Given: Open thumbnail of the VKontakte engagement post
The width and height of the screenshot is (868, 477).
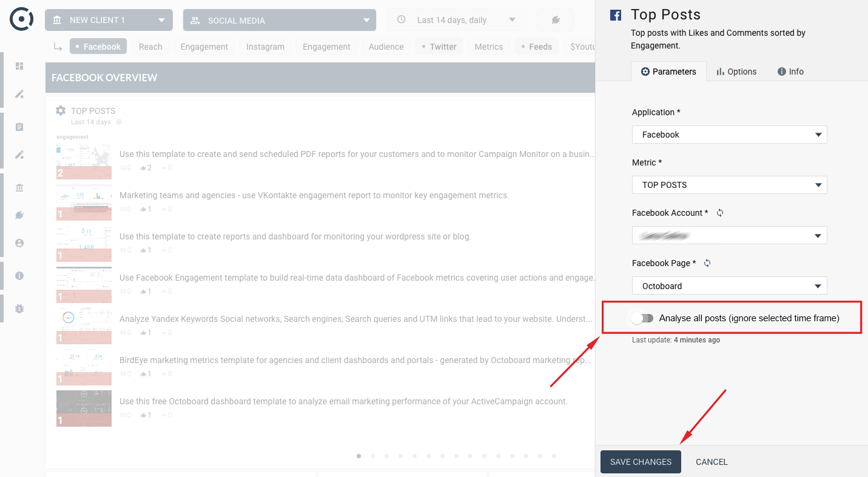Looking at the screenshot, I should click(x=84, y=202).
